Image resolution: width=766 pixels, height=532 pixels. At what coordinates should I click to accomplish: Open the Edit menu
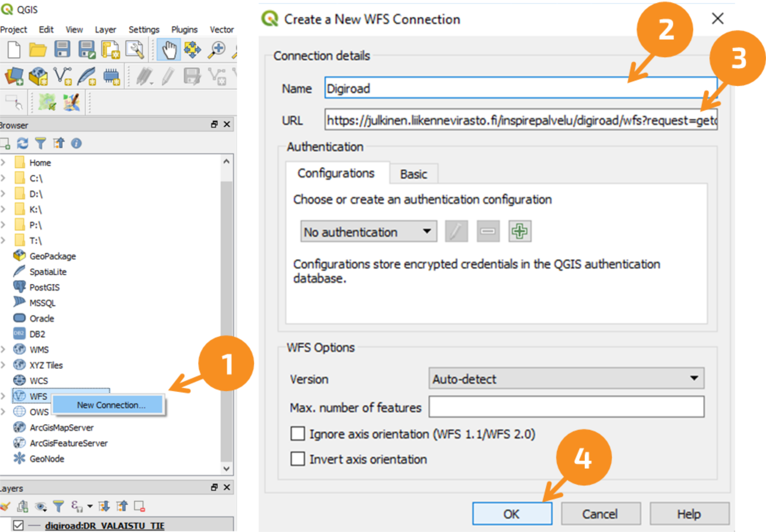pos(46,30)
